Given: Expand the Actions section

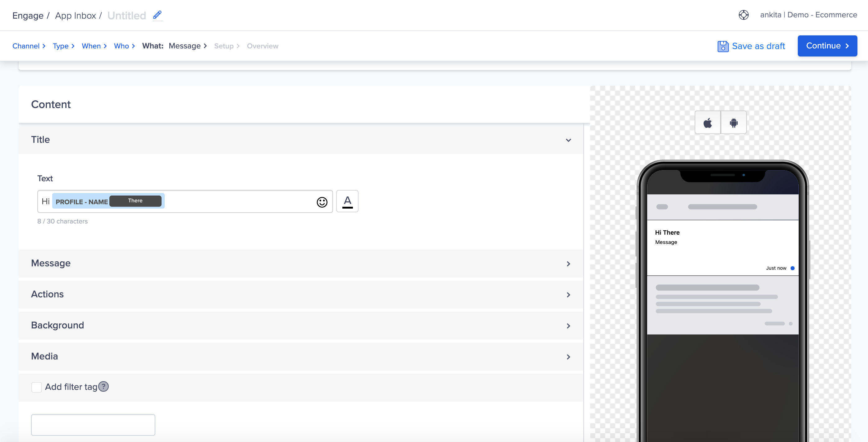Looking at the screenshot, I should pyautogui.click(x=568, y=295).
